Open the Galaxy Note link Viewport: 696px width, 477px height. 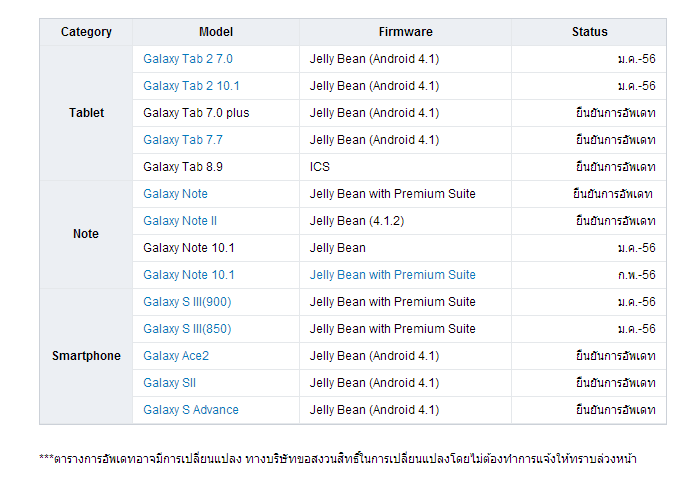click(175, 194)
